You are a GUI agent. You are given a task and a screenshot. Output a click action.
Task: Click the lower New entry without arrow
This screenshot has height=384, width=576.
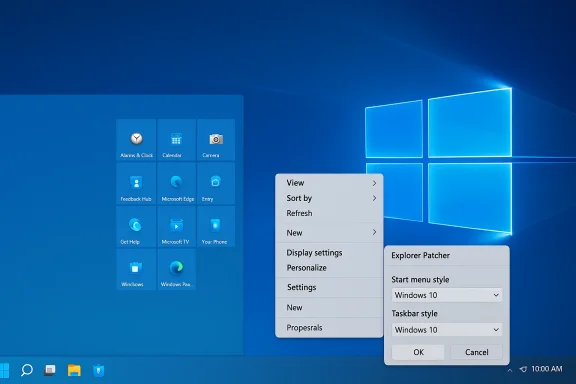pos(329,307)
